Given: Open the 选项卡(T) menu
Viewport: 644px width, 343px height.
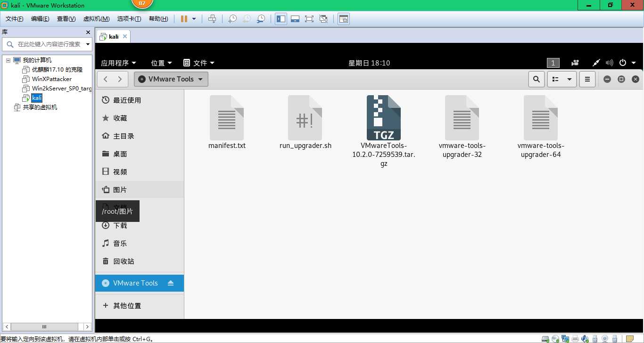Looking at the screenshot, I should pos(129,19).
